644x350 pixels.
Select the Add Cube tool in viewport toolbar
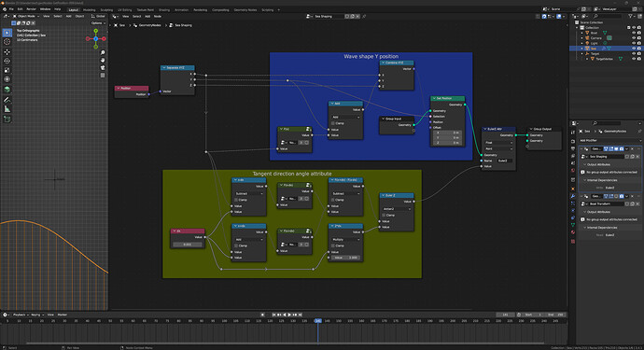[x=7, y=119]
